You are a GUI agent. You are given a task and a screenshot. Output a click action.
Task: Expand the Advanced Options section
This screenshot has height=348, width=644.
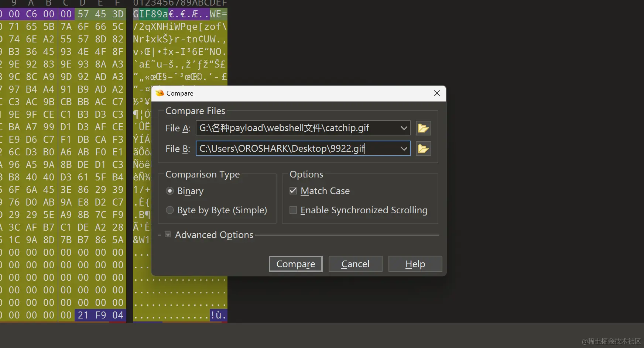pyautogui.click(x=168, y=235)
